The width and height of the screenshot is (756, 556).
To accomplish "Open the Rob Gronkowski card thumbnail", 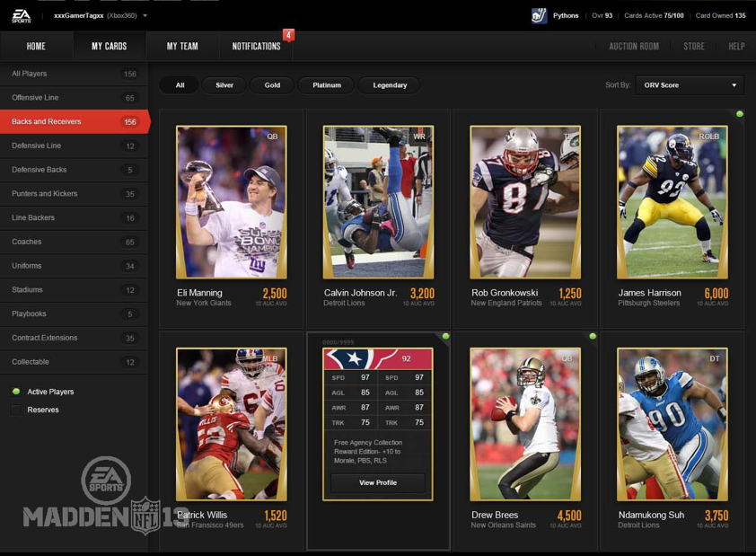I will click(525, 202).
